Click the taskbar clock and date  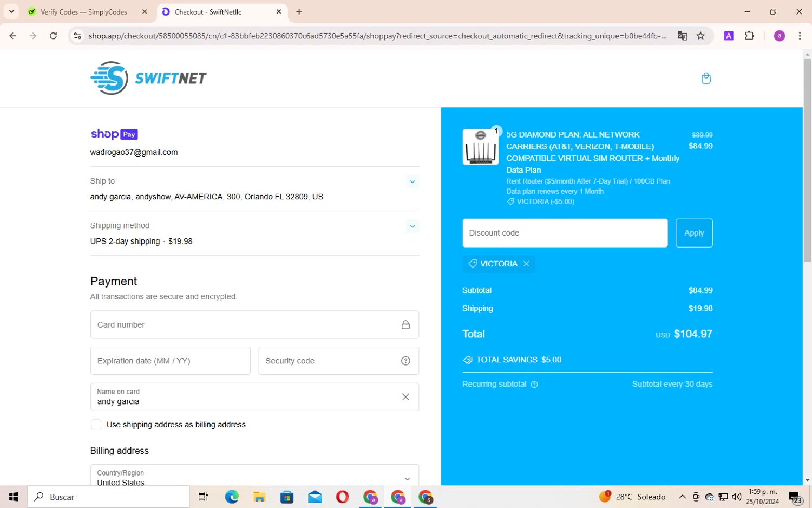click(763, 497)
